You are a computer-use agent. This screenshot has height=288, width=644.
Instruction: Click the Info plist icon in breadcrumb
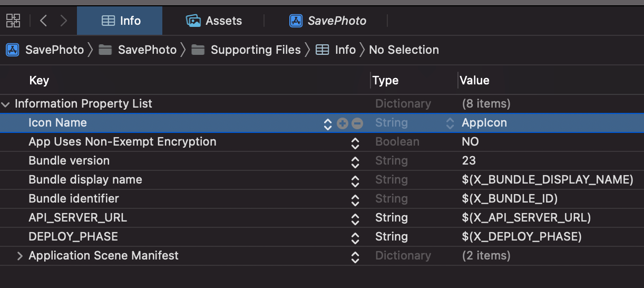tap(322, 50)
